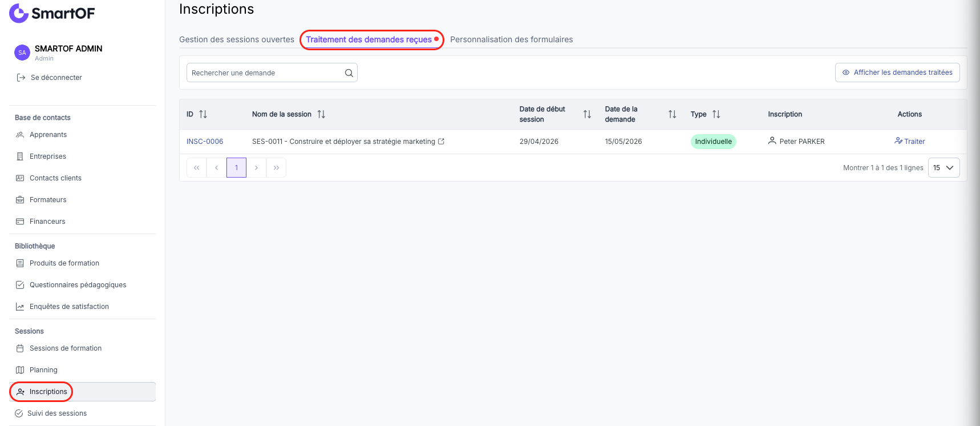Click the 15/05/2026 request date
Image resolution: width=980 pixels, height=426 pixels.
point(623,142)
